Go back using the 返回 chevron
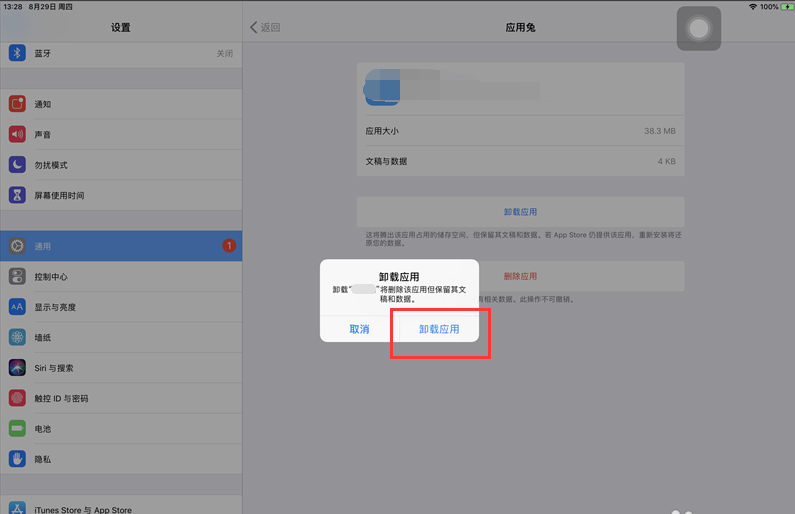 [265, 27]
